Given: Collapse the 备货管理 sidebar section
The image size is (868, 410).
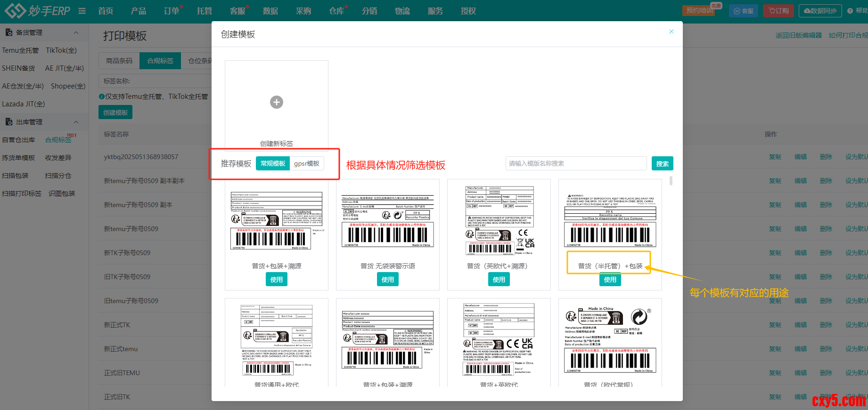Looking at the screenshot, I should tap(76, 32).
